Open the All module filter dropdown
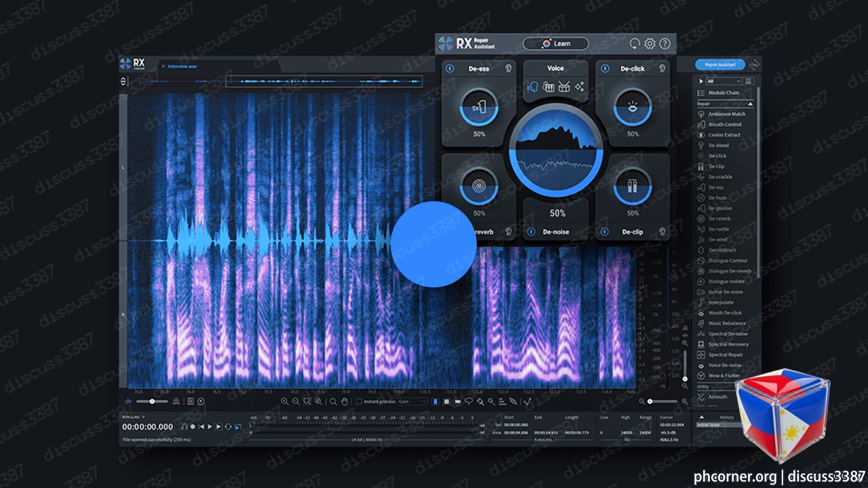This screenshot has height=488, width=868. pyautogui.click(x=724, y=81)
